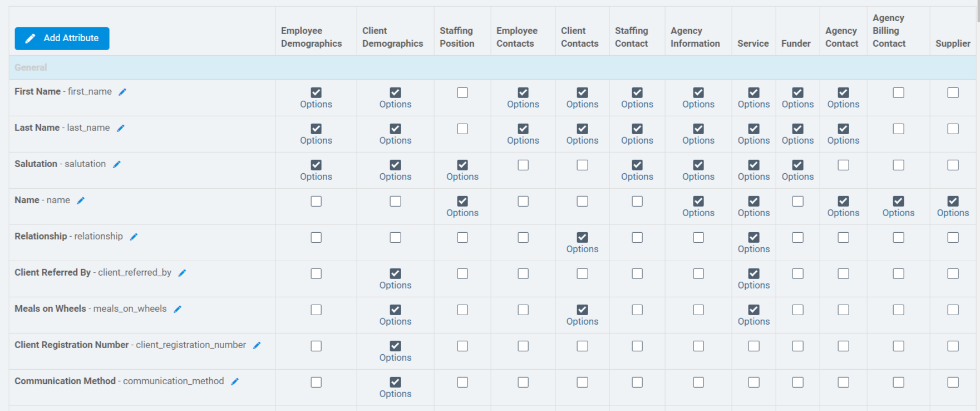Uncheck Name under the Supplier column
980x411 pixels.
(953, 201)
